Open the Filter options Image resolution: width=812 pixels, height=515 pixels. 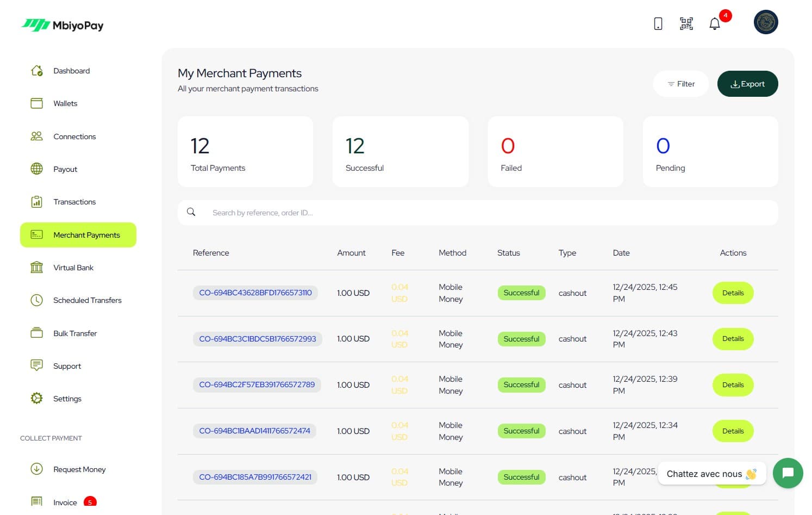681,84
